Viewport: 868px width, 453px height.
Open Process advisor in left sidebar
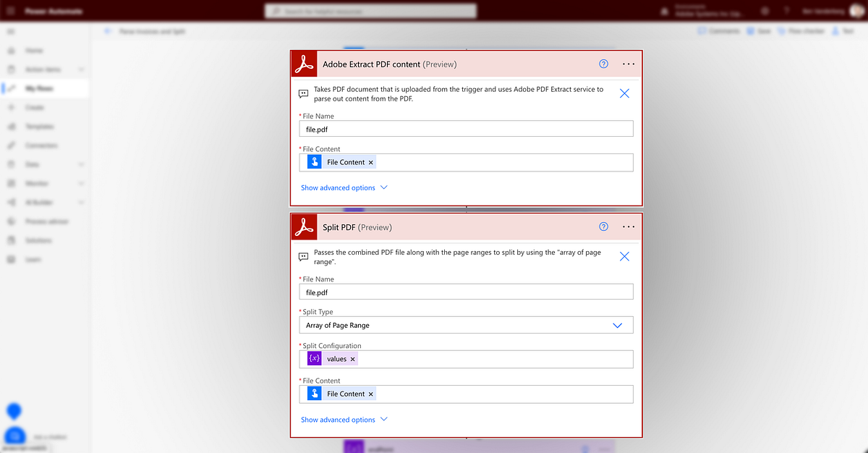click(47, 221)
